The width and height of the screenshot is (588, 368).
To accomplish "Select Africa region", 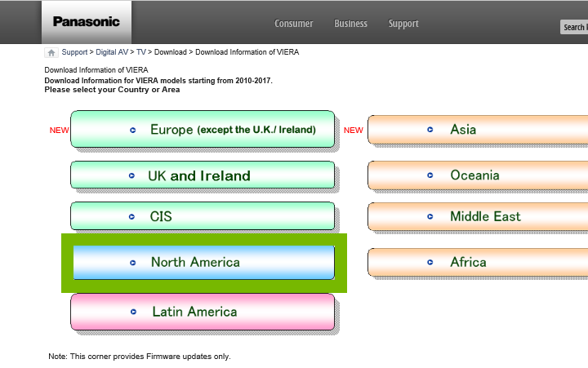I will (478, 262).
